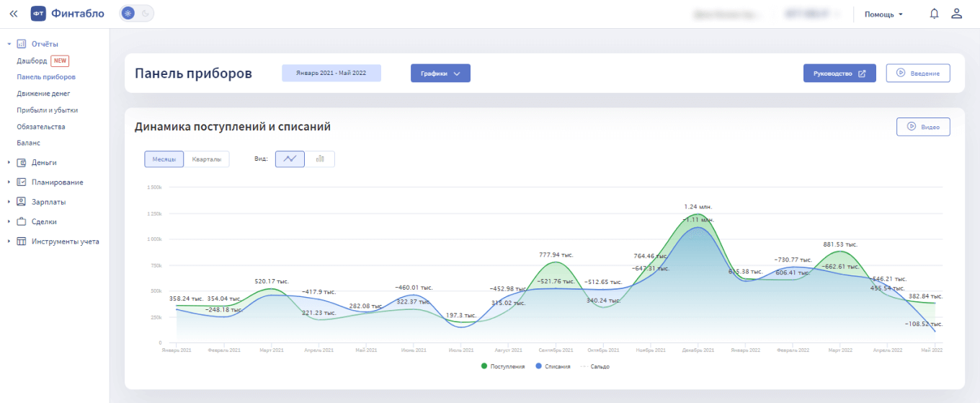
Task: Click Руководство button
Action: pos(839,73)
